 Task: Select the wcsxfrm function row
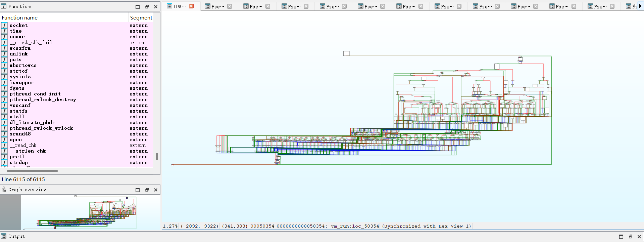click(77, 48)
